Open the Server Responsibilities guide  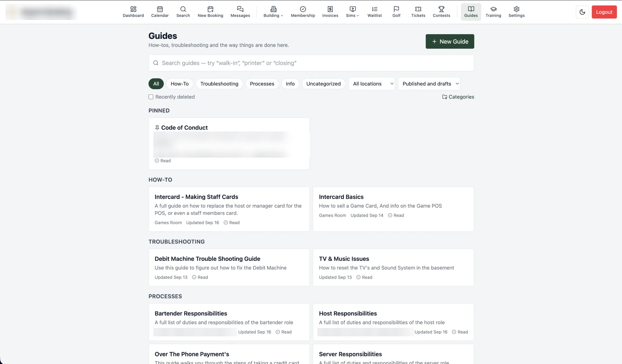[x=393, y=354]
